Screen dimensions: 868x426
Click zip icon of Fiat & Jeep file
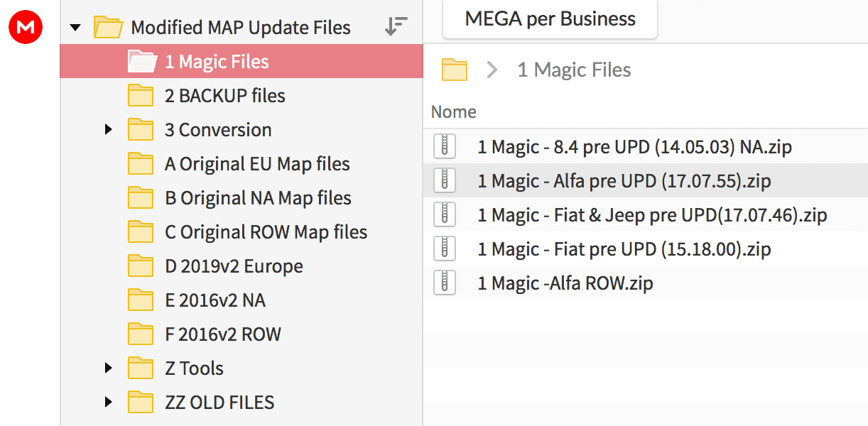pyautogui.click(x=445, y=215)
